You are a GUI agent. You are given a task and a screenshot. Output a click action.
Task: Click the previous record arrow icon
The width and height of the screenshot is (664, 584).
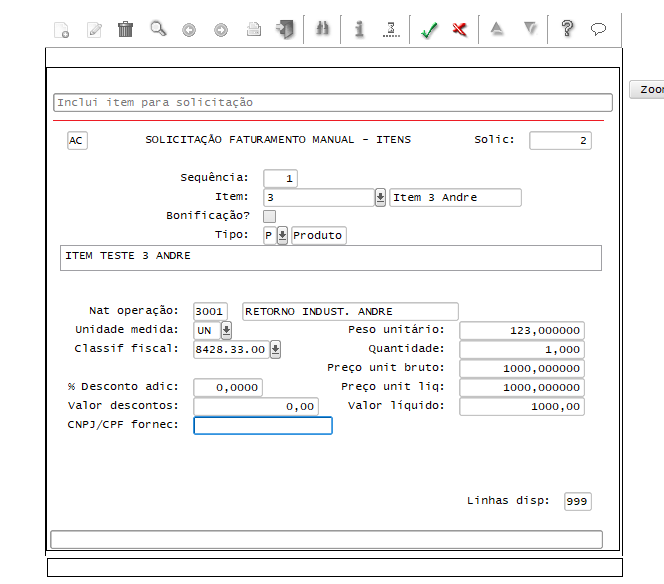(x=189, y=30)
